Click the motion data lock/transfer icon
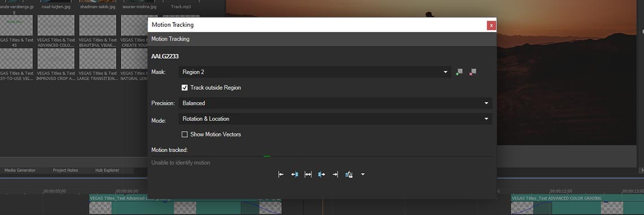 click(349, 174)
